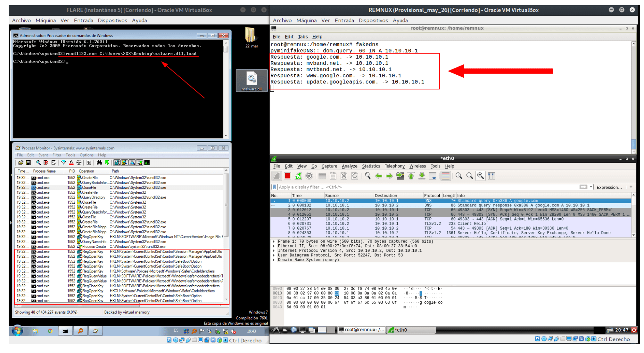The width and height of the screenshot is (644, 353).
Task: Jump to last packet icon in Wireshark
Action: pyautogui.click(x=422, y=176)
